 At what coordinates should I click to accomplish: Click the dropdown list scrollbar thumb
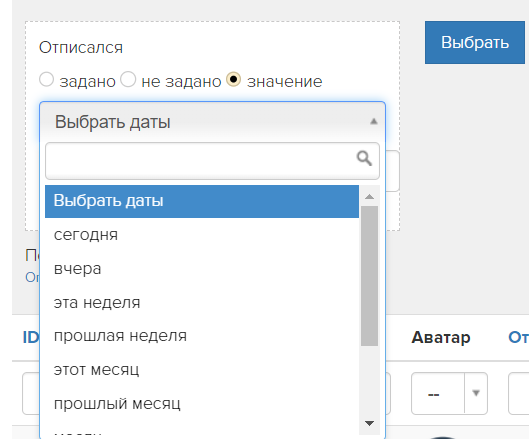coord(369,276)
